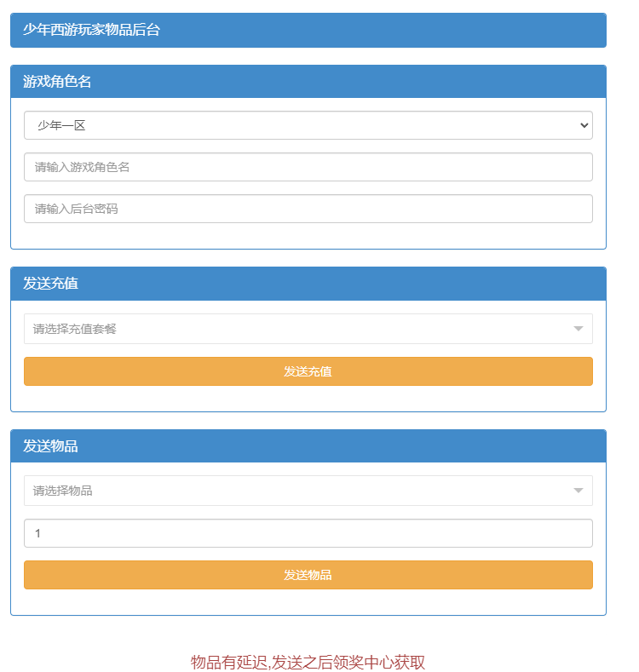The height and width of the screenshot is (672, 639).
Task: Focus the 请输入后台密码 password field
Action: (x=308, y=209)
